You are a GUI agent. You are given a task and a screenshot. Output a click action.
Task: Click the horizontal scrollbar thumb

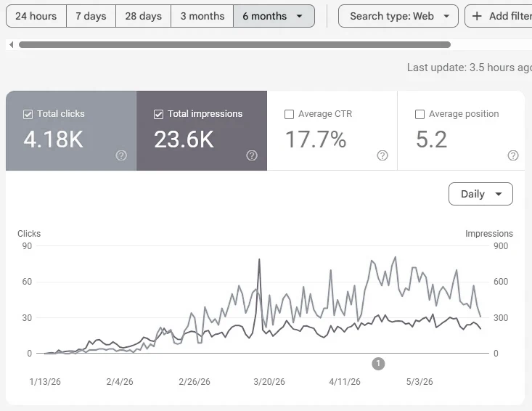[234, 44]
